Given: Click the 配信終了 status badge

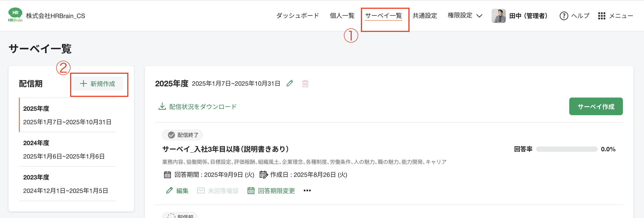Looking at the screenshot, I should 182,135.
